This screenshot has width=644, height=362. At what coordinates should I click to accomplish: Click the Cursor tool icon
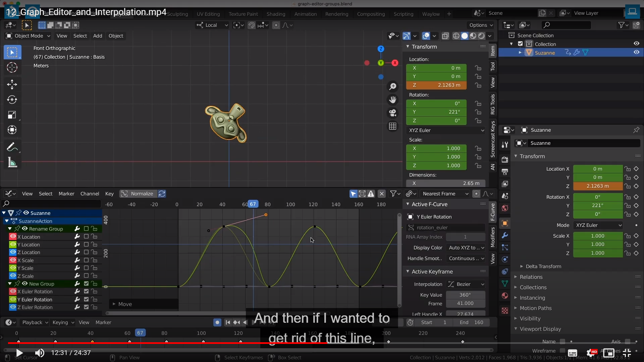[12, 67]
